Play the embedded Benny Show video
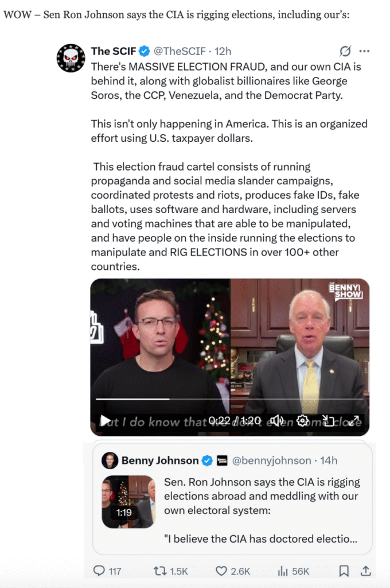The image size is (390, 588). point(106,421)
